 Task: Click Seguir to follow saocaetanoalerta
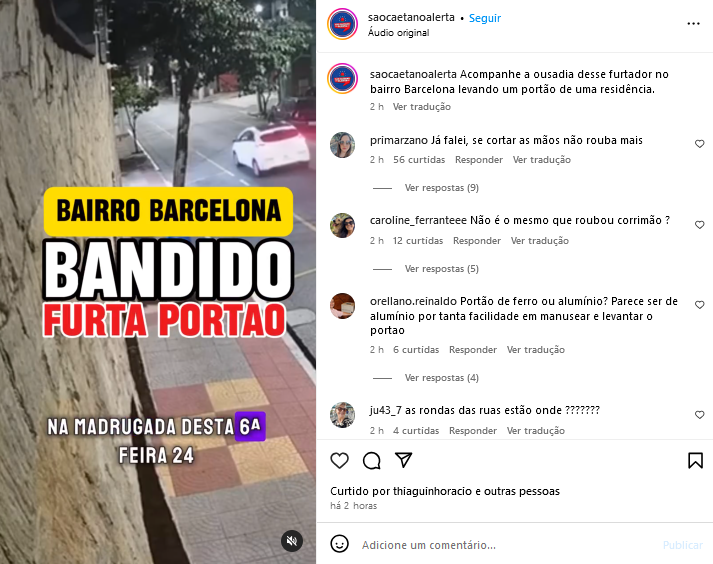[485, 18]
